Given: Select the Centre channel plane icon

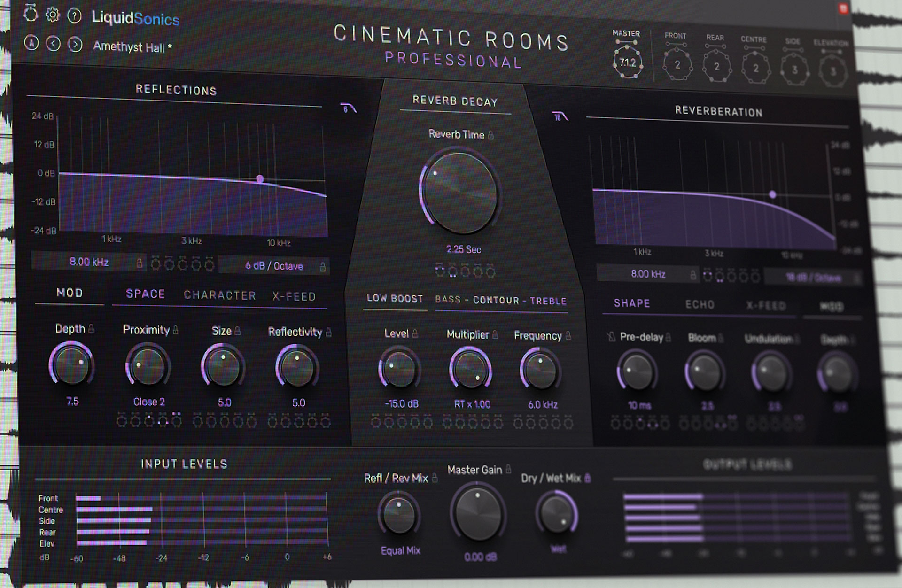Looking at the screenshot, I should [x=755, y=68].
